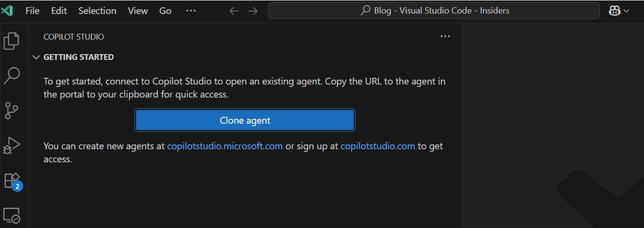Viewport: 644px width, 228px height.
Task: Open Extensions view with badge 2
Action: pyautogui.click(x=13, y=181)
